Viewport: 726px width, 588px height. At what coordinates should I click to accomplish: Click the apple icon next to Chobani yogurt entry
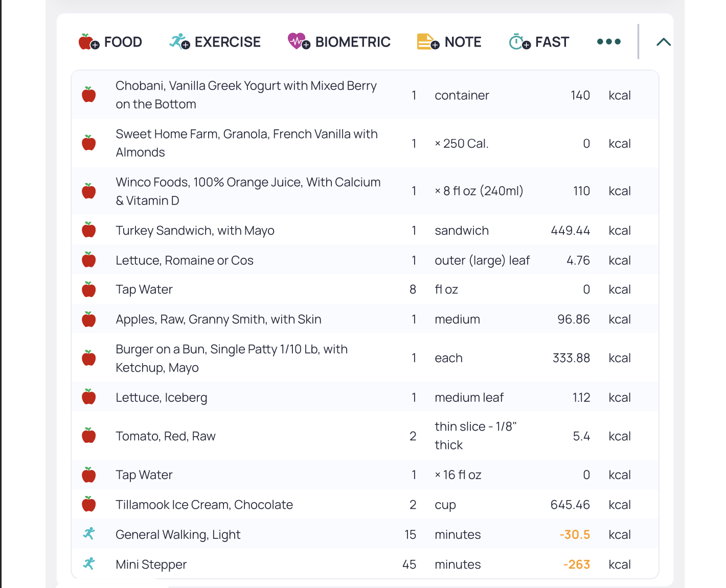89,95
